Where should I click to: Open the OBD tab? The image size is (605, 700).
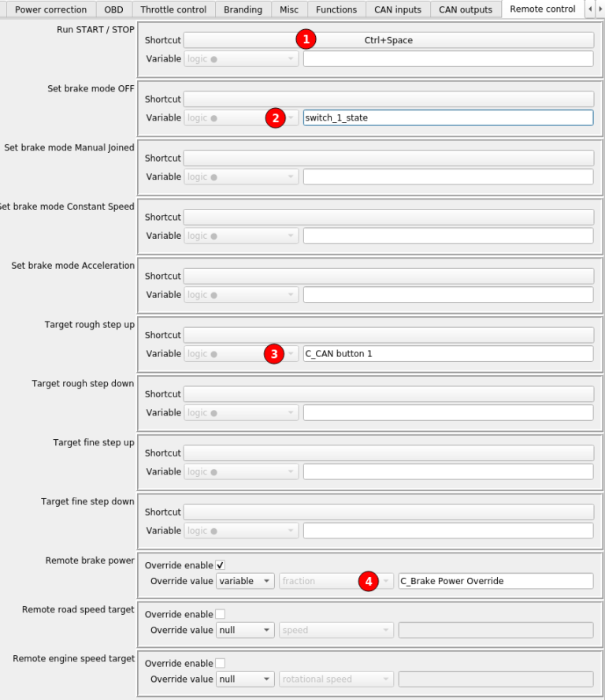113,9
